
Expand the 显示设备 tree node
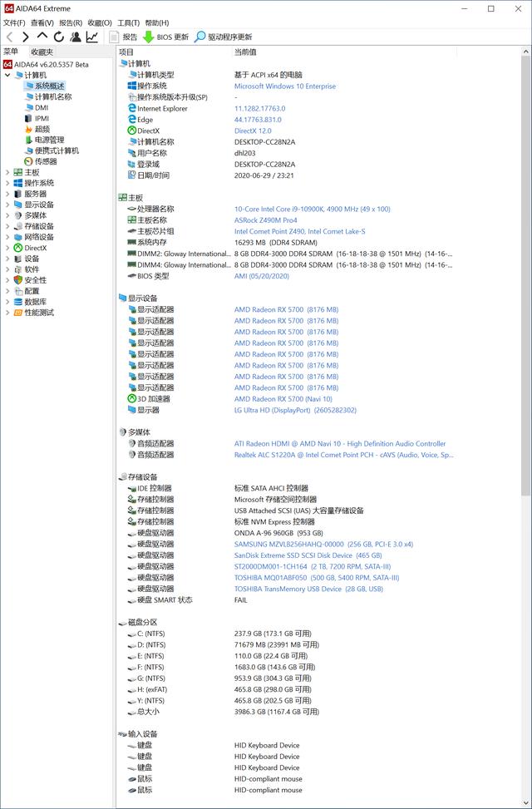click(x=7, y=205)
